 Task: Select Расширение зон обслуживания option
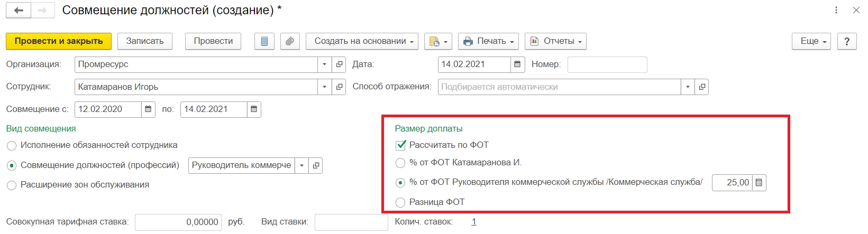(12, 185)
